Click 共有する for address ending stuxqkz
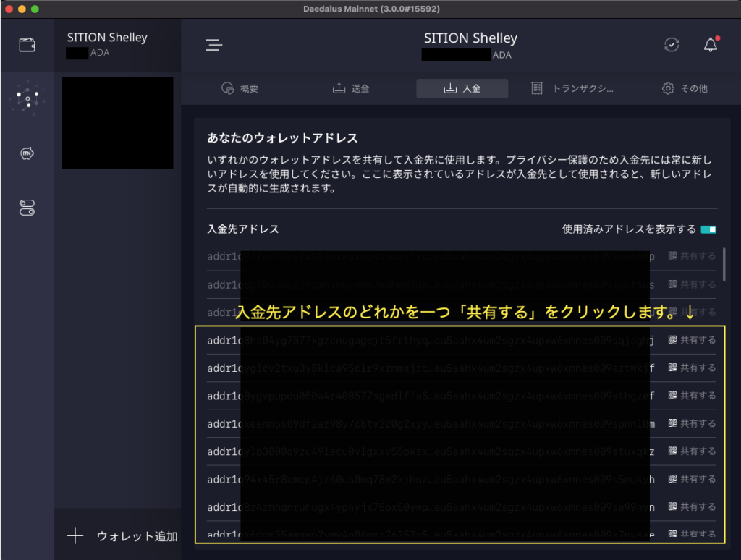Image resolution: width=741 pixels, height=560 pixels. click(692, 451)
